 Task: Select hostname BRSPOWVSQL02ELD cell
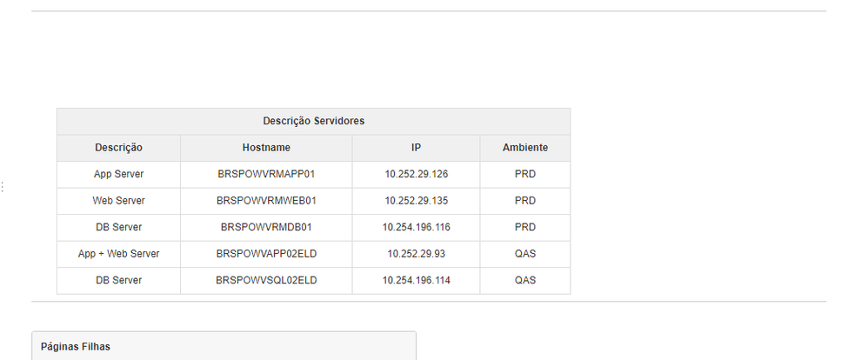coord(266,281)
